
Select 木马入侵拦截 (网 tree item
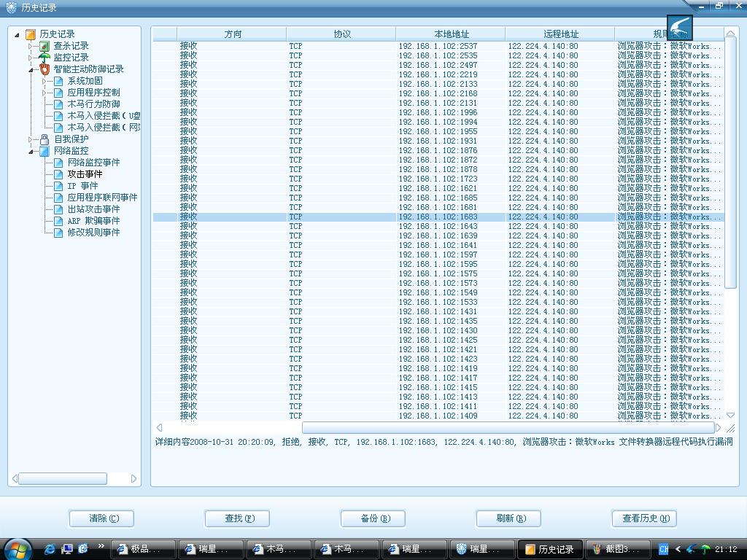104,128
